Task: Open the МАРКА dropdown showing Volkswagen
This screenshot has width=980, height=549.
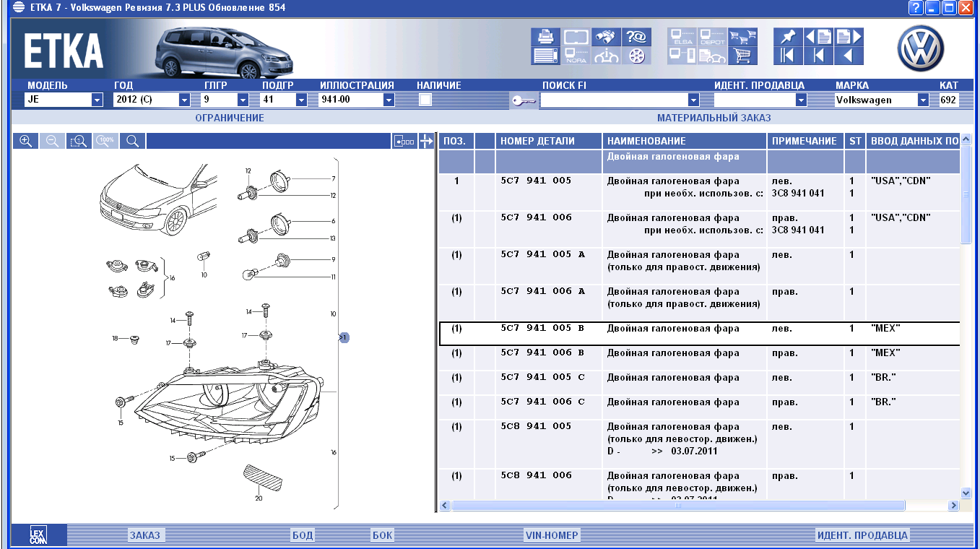Action: point(923,100)
